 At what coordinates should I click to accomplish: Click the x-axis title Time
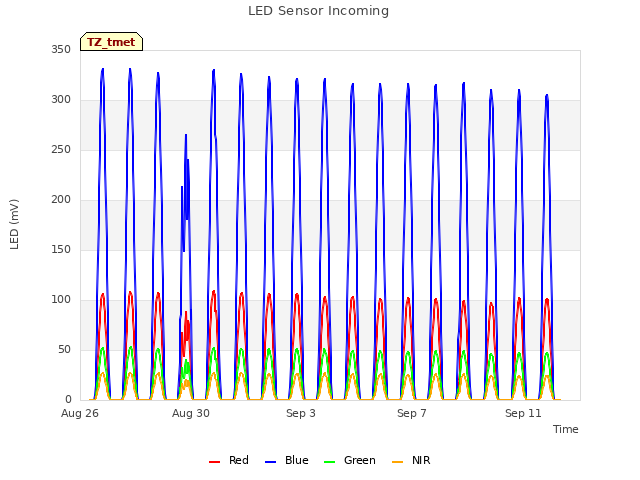pos(565,429)
